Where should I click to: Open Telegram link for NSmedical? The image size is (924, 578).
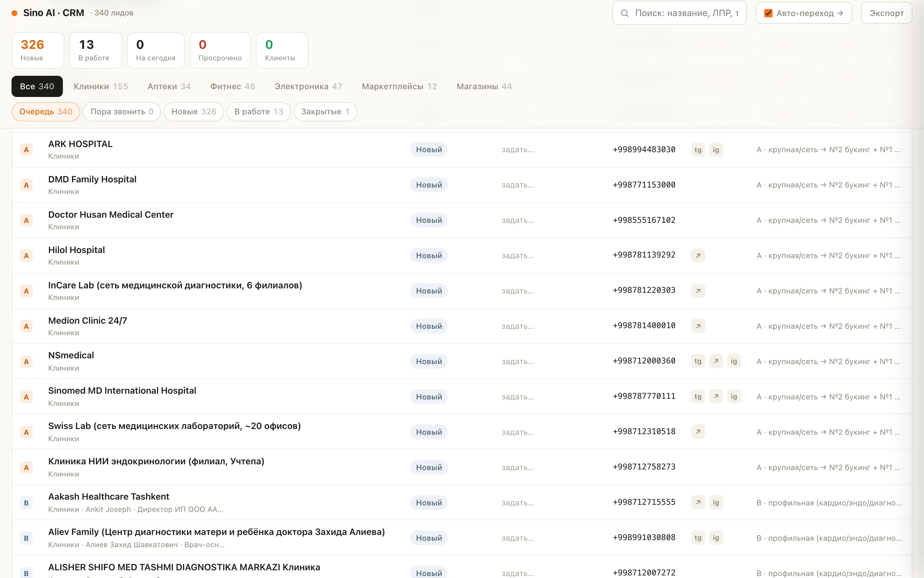click(697, 361)
